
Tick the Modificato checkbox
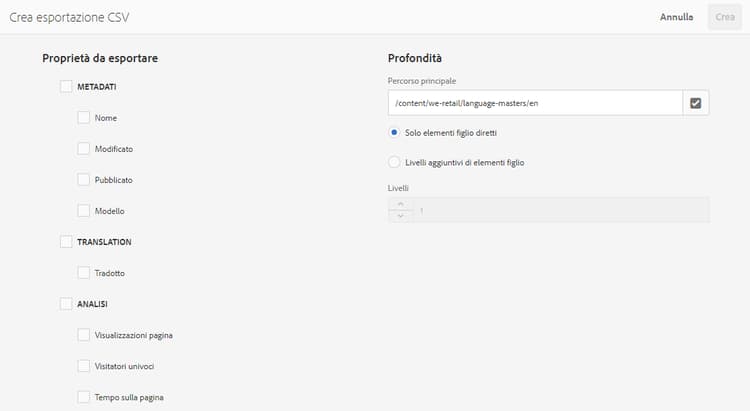[x=84, y=149]
